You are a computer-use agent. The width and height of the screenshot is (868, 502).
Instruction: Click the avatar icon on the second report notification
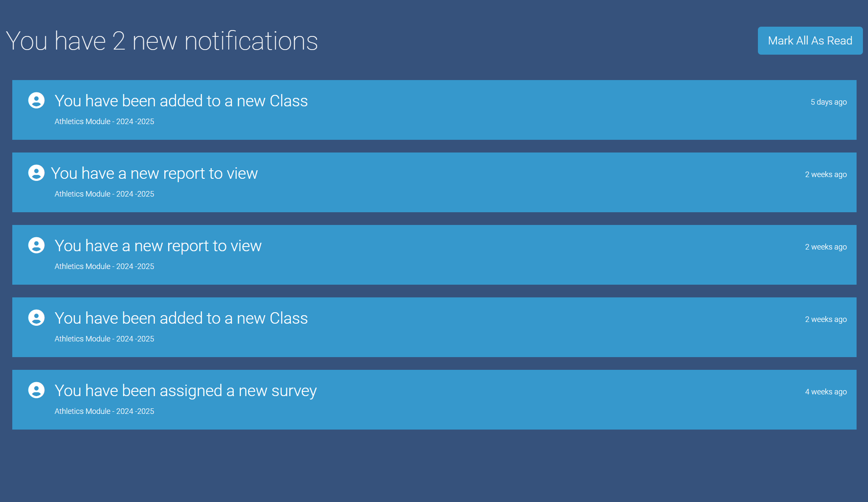pos(36,245)
